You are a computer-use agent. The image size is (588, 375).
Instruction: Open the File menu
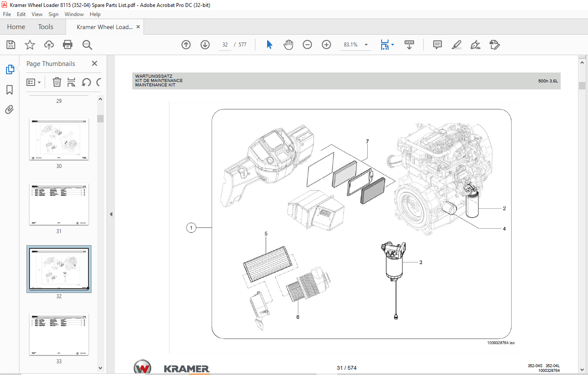[x=7, y=14]
